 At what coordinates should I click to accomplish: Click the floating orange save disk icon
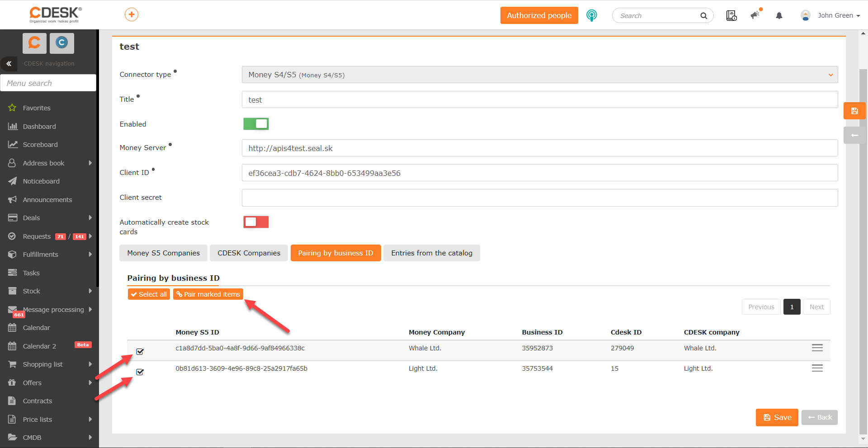[x=854, y=111]
